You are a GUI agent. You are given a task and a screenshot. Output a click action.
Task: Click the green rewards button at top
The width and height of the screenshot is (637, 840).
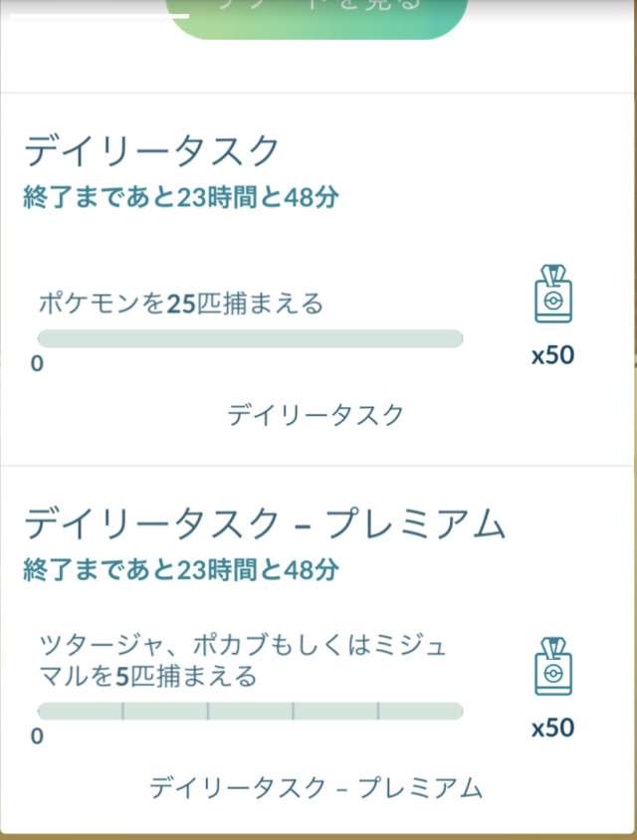(x=318, y=15)
